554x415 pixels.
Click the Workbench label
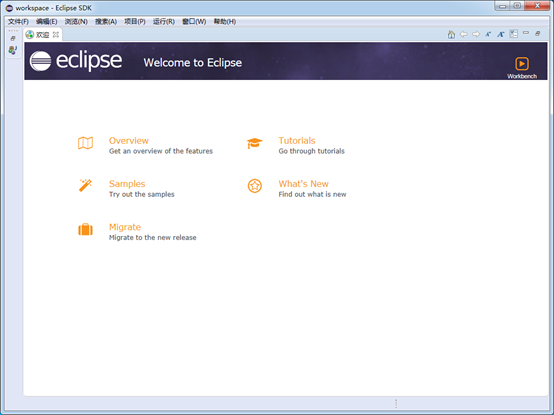tap(522, 76)
